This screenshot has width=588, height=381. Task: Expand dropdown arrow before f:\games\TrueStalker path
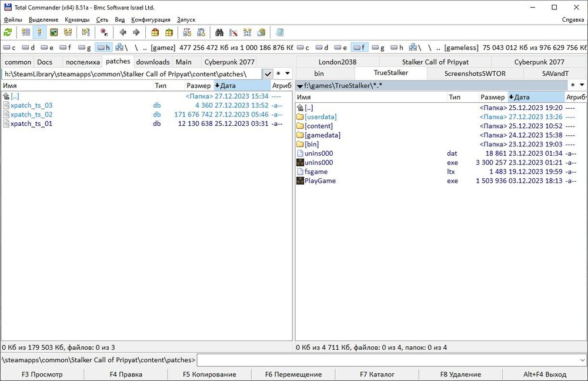pos(300,86)
